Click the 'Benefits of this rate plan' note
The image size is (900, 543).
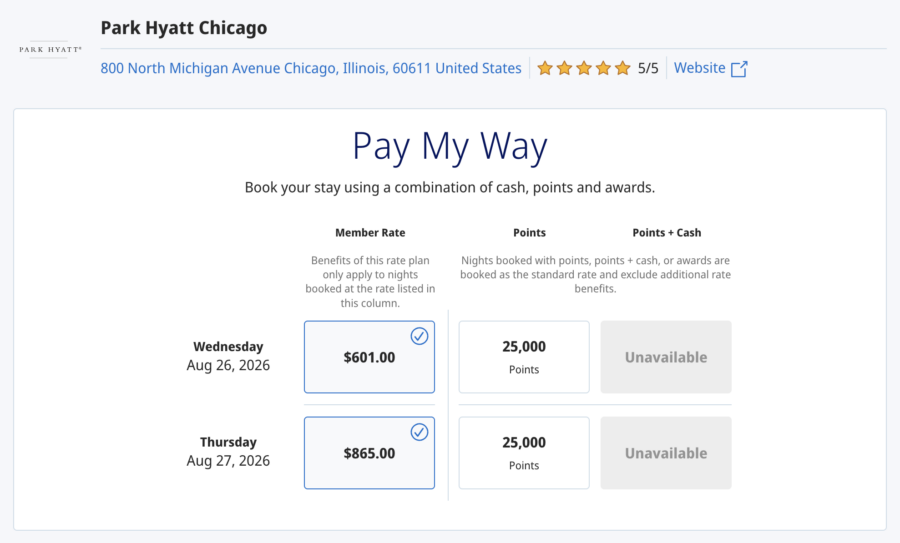[x=370, y=282]
